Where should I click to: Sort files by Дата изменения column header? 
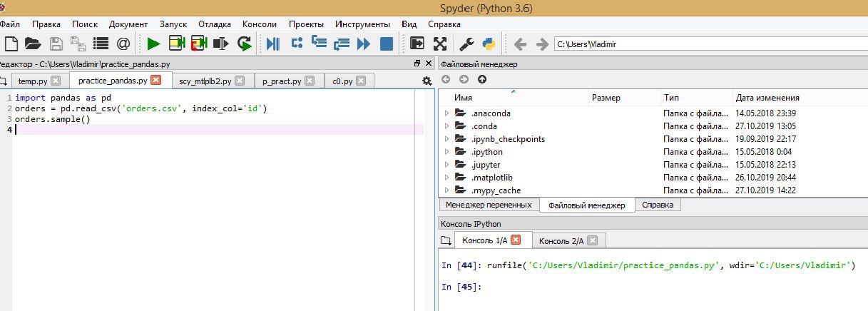point(767,98)
